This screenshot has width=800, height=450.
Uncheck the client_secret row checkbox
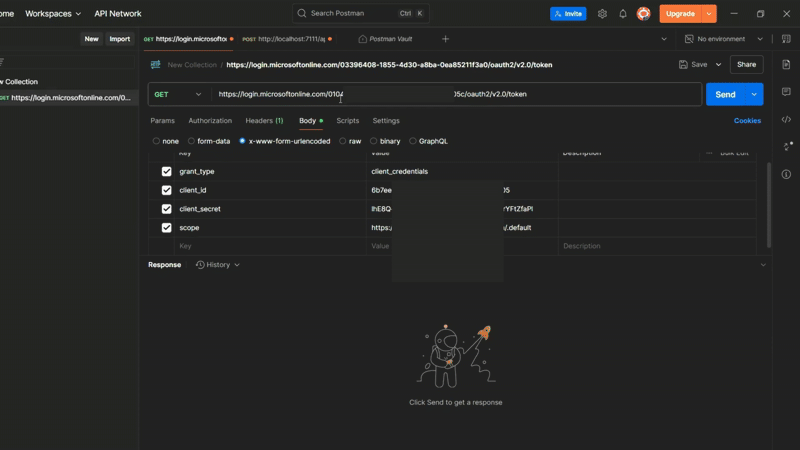pos(166,209)
